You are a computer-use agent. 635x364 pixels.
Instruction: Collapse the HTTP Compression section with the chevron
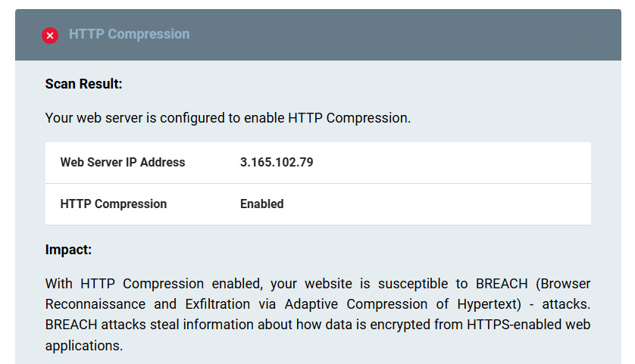[581, 35]
